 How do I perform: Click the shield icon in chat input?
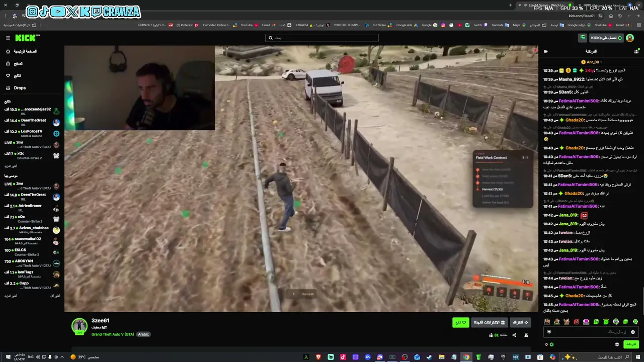[x=549, y=332]
